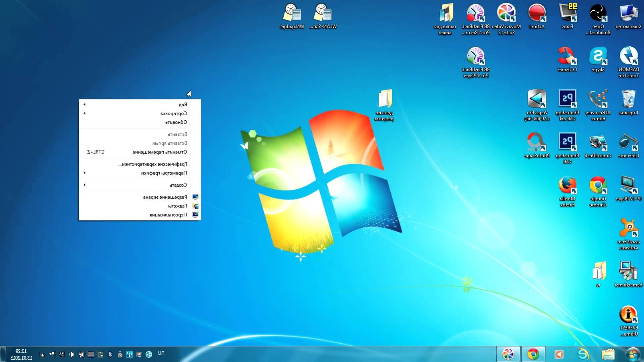Open the Skype desktop shortcut
The height and width of the screenshot is (362, 644).
click(x=598, y=60)
